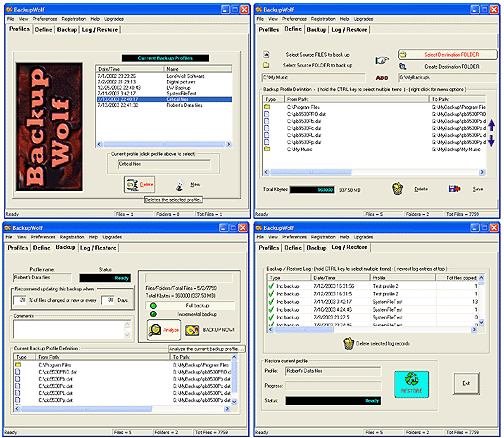This screenshot has width=504, height=438.
Task: Click the Save disk icon in Define window
Action: pos(454,189)
